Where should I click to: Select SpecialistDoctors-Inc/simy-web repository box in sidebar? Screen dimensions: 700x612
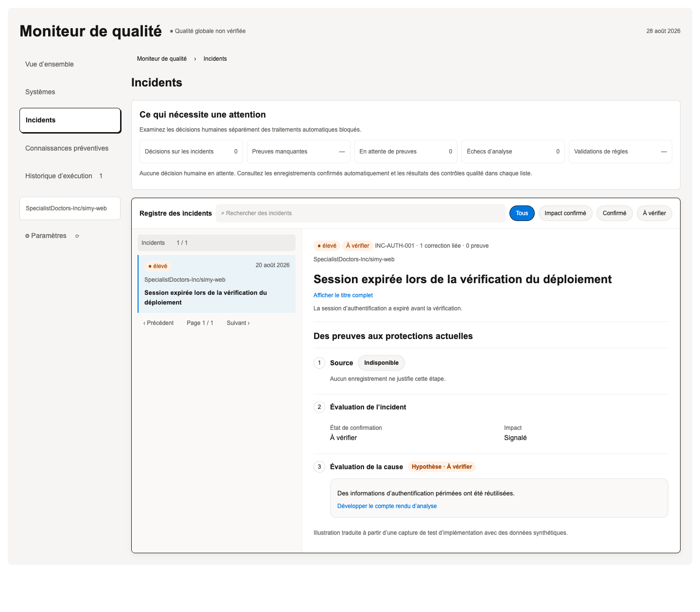(70, 208)
